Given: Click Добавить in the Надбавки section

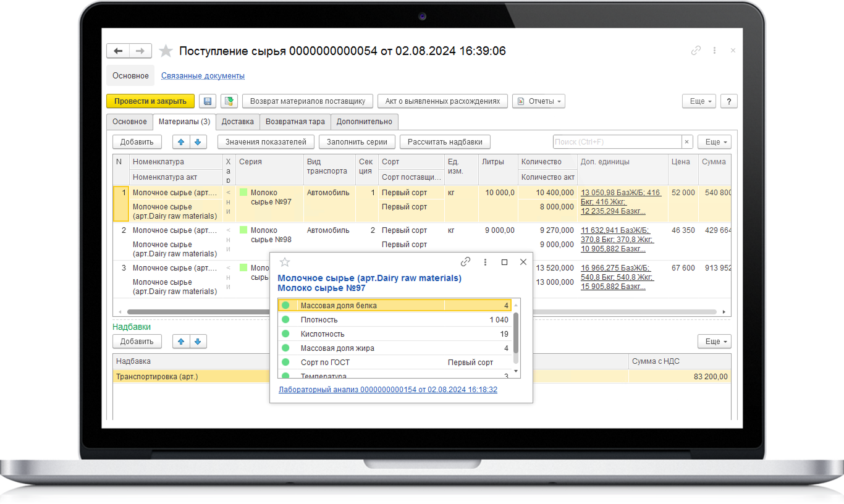Looking at the screenshot, I should (137, 342).
